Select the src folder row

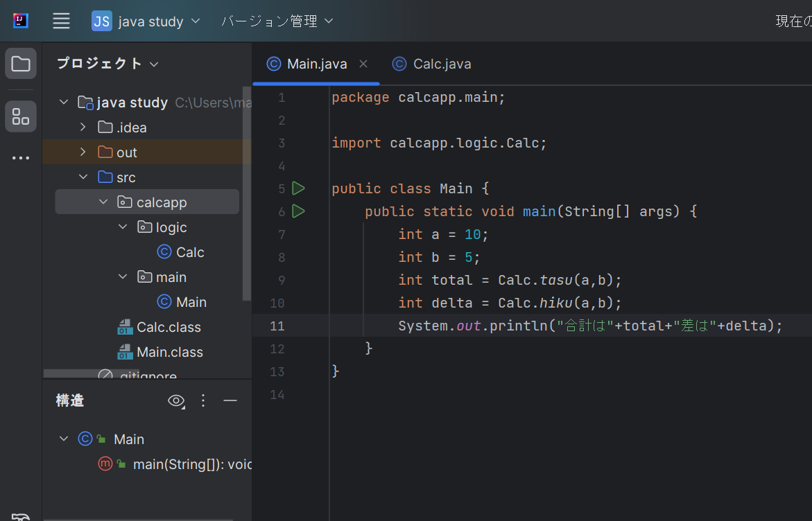(x=146, y=177)
